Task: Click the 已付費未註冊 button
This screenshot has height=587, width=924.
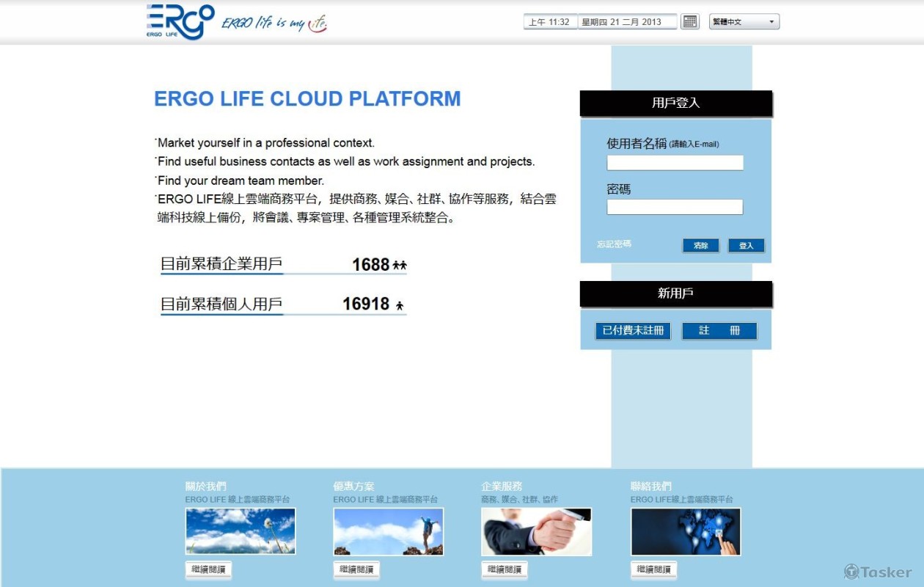Action: 633,331
